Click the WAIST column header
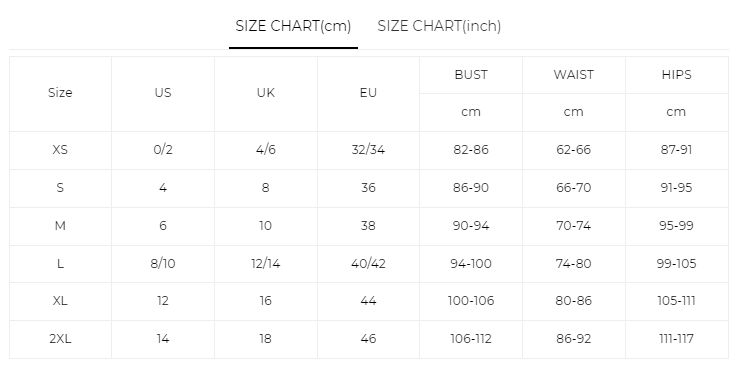 coord(573,75)
